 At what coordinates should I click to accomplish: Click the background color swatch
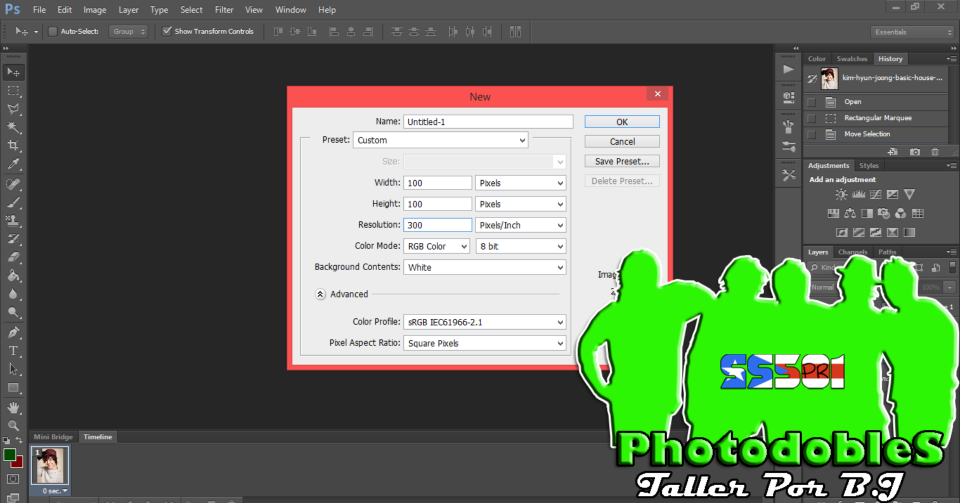pyautogui.click(x=18, y=463)
